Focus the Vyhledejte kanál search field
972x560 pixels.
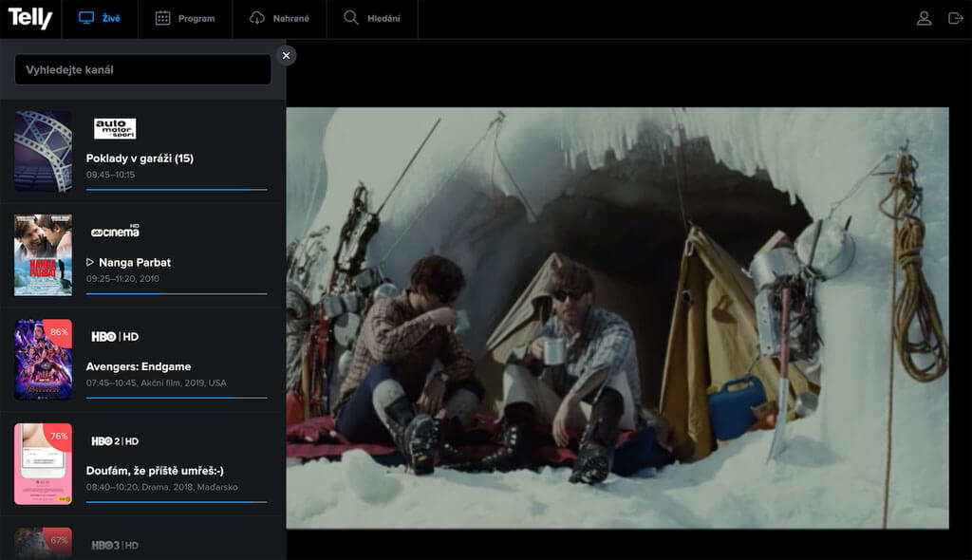pyautogui.click(x=142, y=69)
